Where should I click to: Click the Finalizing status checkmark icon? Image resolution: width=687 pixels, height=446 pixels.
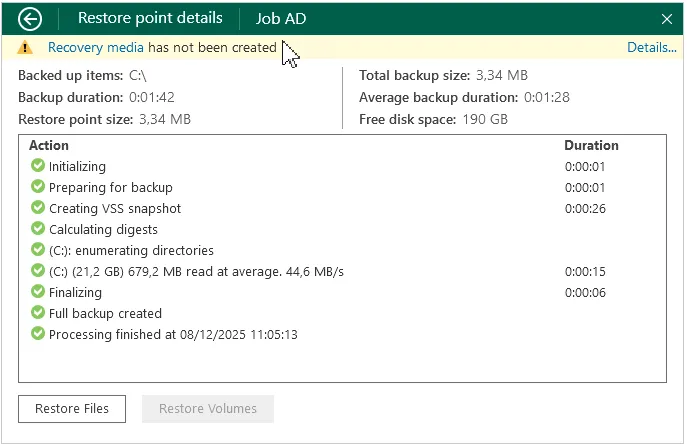pyautogui.click(x=38, y=293)
